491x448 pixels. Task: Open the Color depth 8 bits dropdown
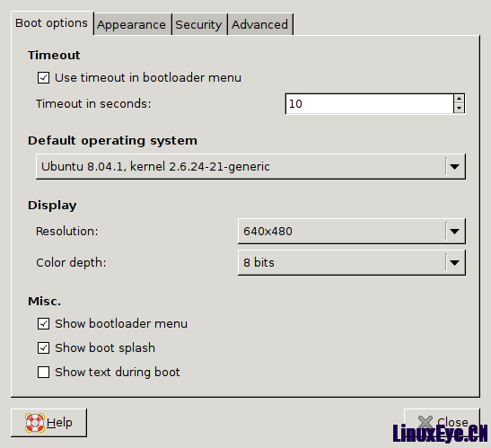pyautogui.click(x=351, y=262)
